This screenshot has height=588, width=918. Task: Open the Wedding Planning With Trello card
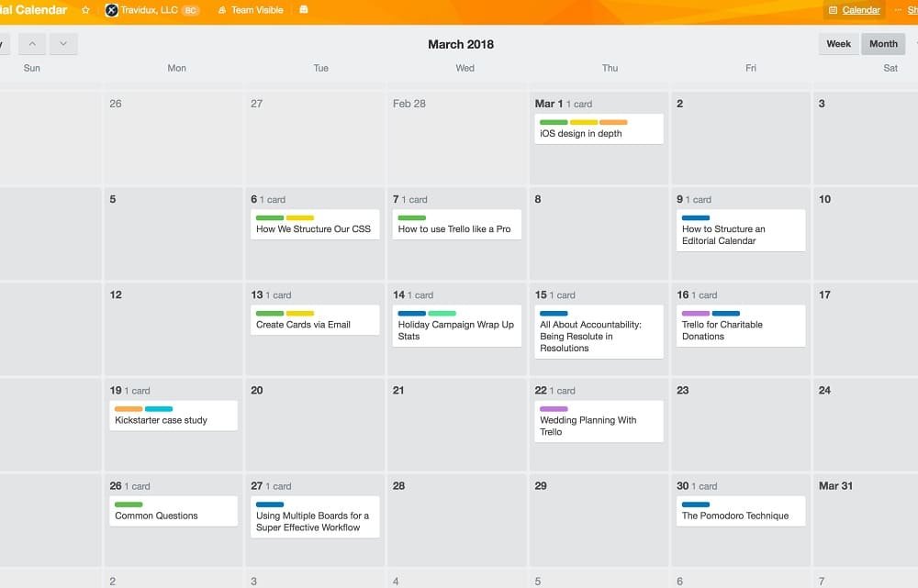click(599, 420)
